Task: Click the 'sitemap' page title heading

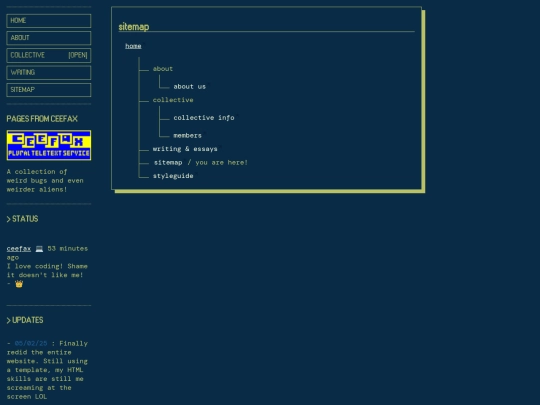Action: pos(134,27)
